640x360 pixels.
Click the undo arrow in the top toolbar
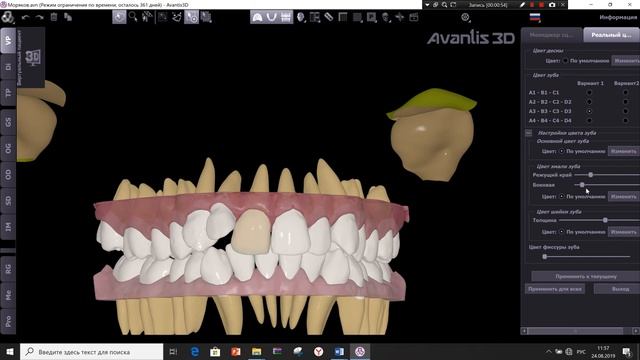(x=26, y=17)
